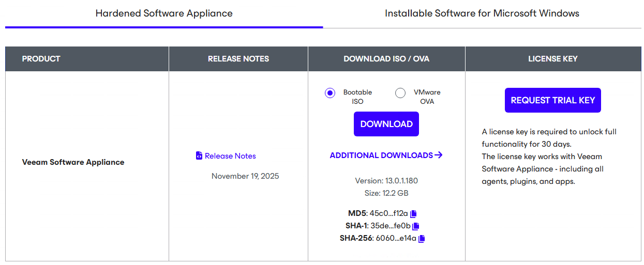Screen dimensions: 644x265
Task: Open the Release Notes link
Action: coord(230,156)
